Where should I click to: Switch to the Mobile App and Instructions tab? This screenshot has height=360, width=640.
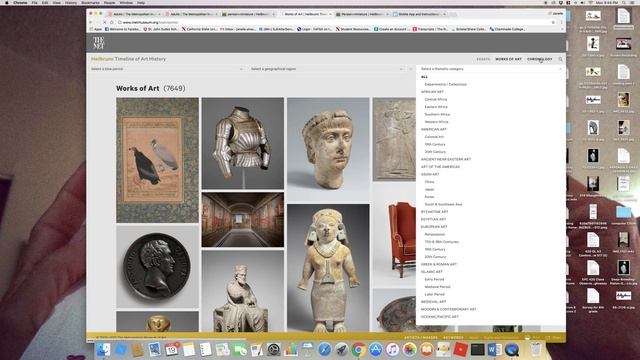[419, 14]
